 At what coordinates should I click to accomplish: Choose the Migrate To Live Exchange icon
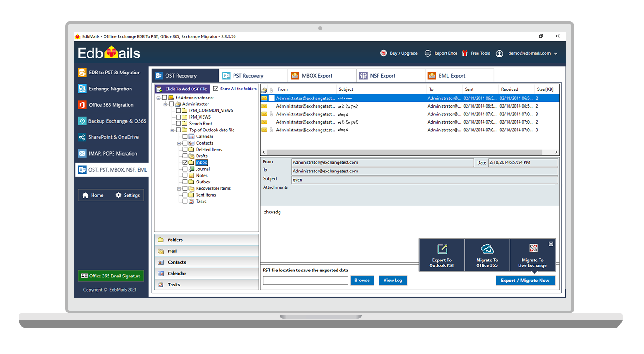point(533,249)
